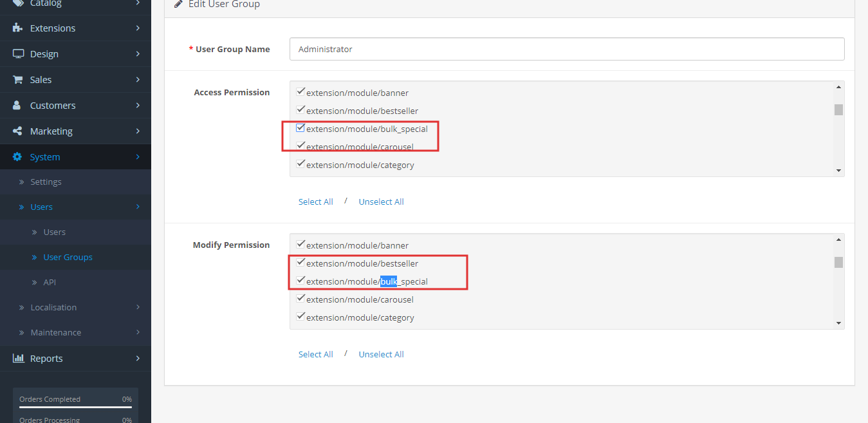
Task: Uncheck Modify extension/module/category
Action: tap(300, 316)
